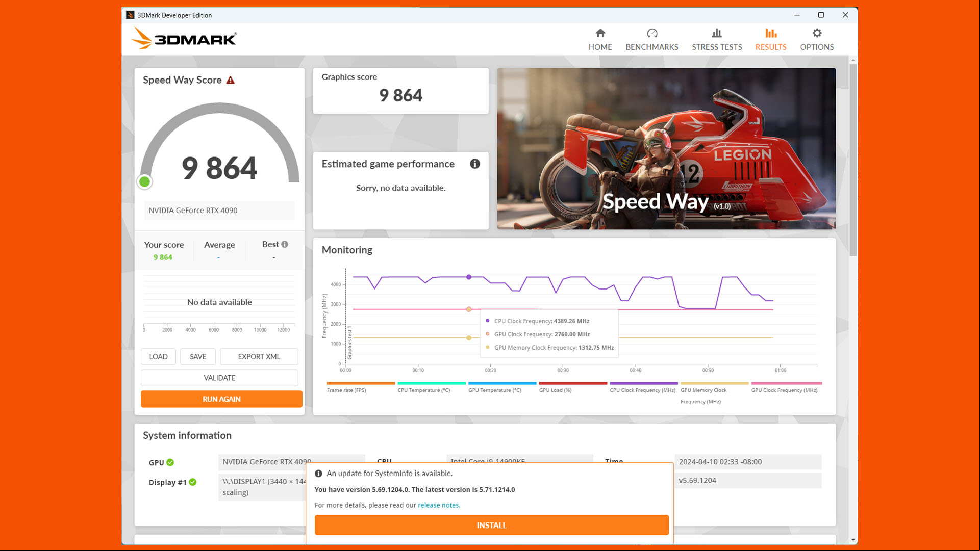Click the Estimated game performance info icon

[475, 164]
